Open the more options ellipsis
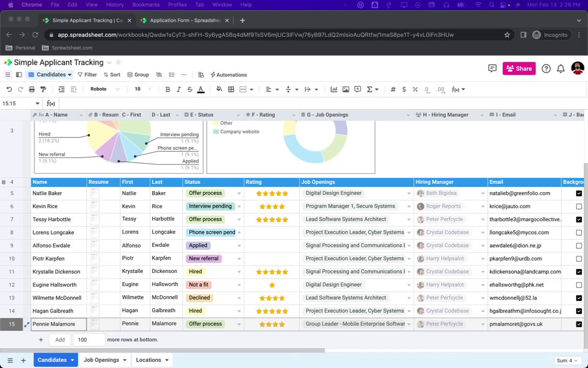 pyautogui.click(x=184, y=75)
